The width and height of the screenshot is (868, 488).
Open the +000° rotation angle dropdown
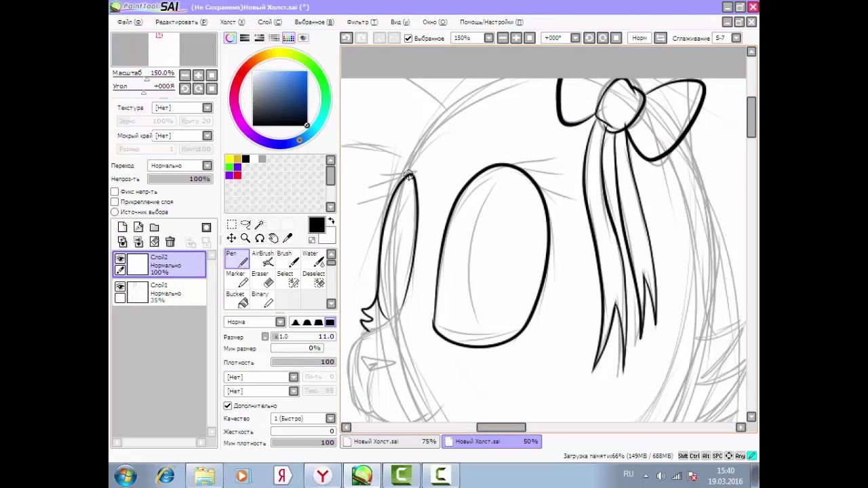pyautogui.click(x=575, y=38)
